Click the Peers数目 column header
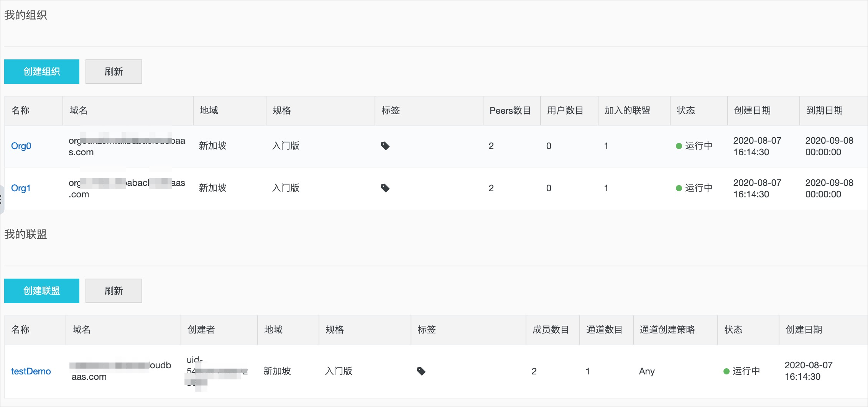Viewport: 868px width, 407px height. (511, 111)
